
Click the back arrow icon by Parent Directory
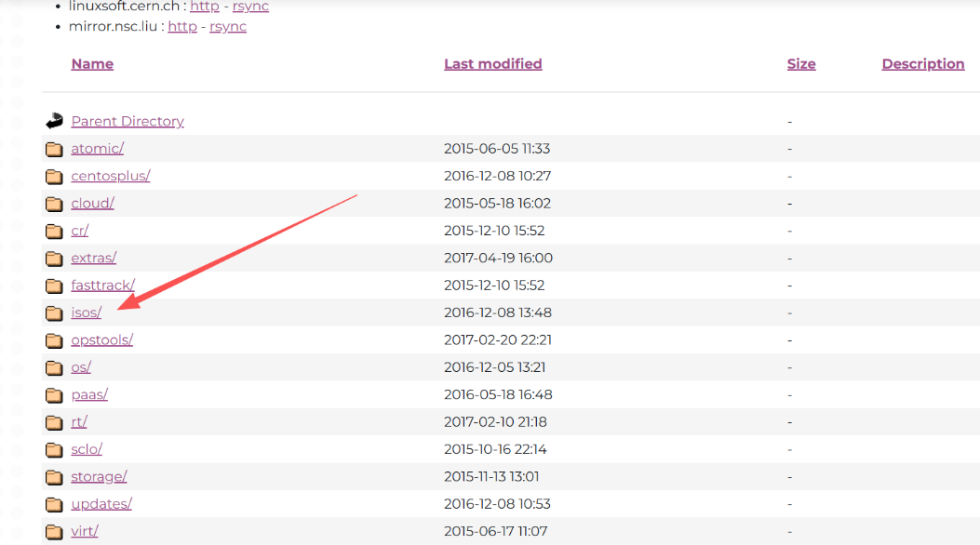[54, 121]
